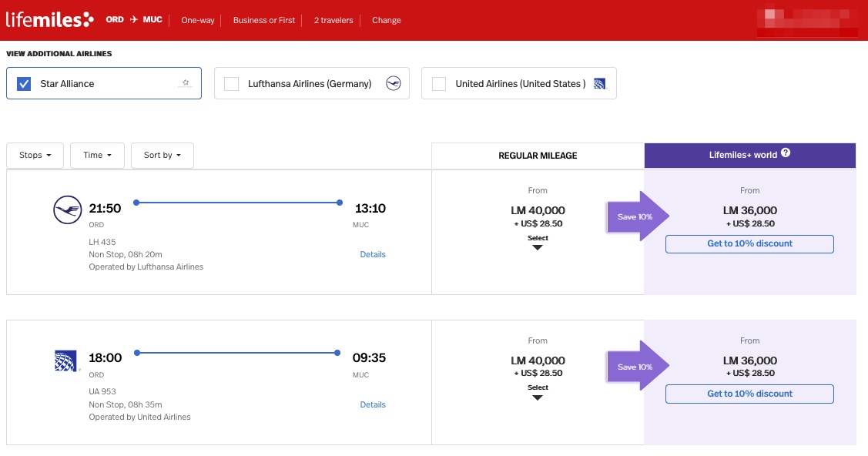Click Change in the top search bar
This screenshot has width=868, height=456.
(386, 20)
